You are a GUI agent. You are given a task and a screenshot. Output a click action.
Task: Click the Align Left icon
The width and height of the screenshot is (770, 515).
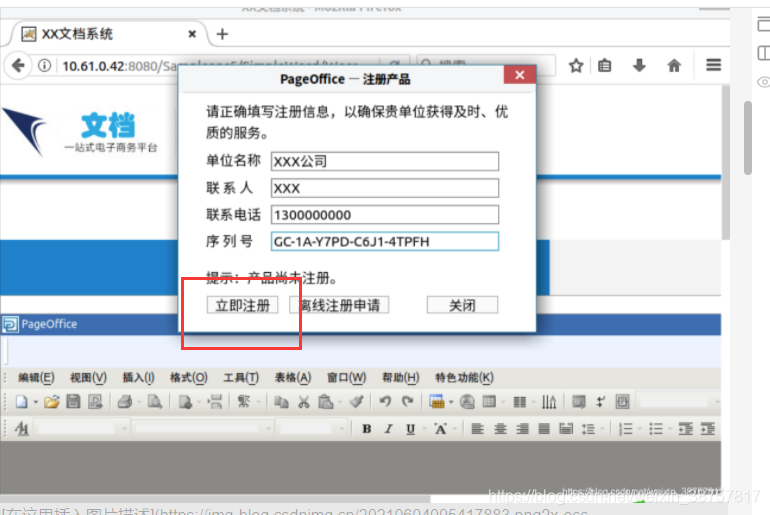tap(477, 429)
